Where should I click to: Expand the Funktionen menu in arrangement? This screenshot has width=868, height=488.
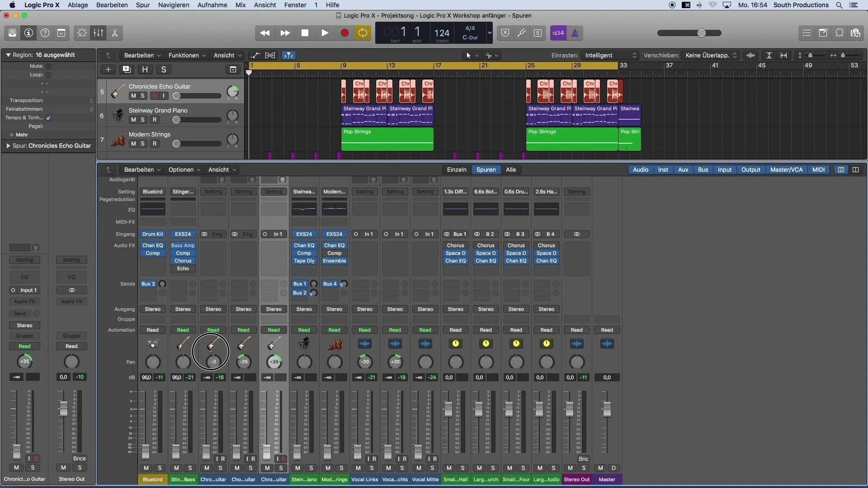point(186,55)
